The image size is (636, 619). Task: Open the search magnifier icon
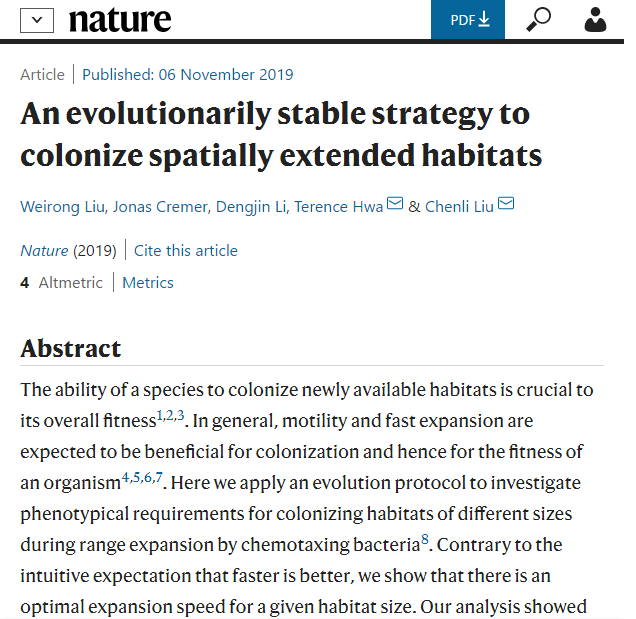coord(538,19)
